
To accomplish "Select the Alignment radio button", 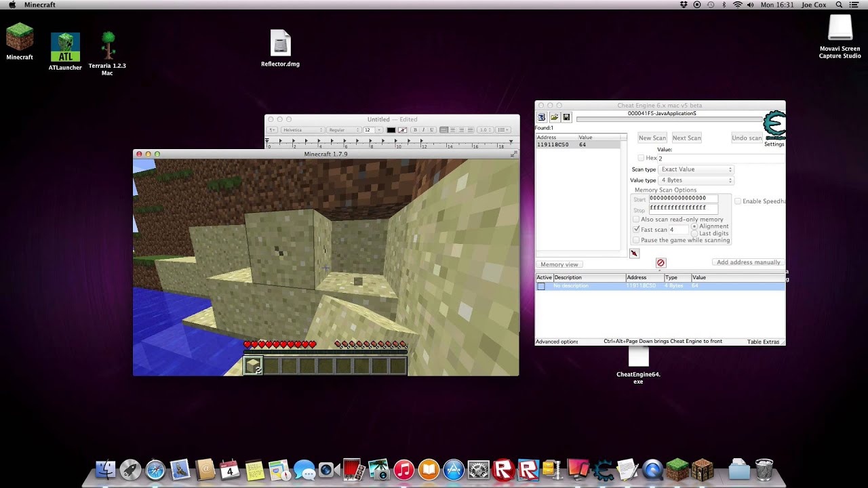I will click(694, 226).
